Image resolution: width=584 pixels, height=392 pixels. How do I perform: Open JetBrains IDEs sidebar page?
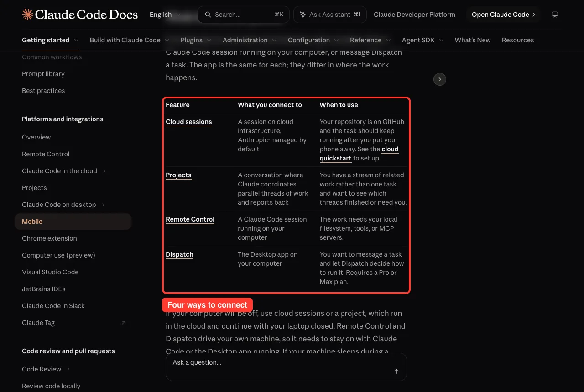click(x=44, y=289)
